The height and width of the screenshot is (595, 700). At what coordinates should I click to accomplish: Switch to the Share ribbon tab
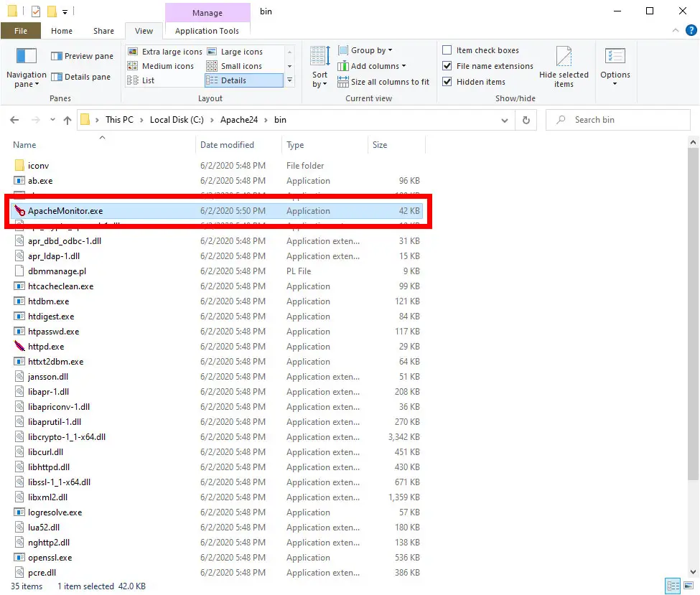point(103,31)
